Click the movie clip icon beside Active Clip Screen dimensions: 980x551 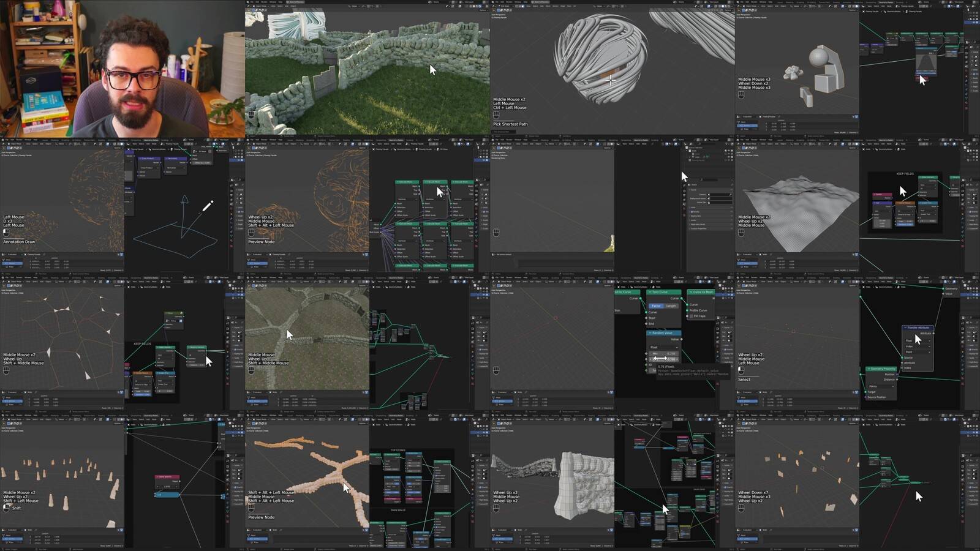(710, 203)
